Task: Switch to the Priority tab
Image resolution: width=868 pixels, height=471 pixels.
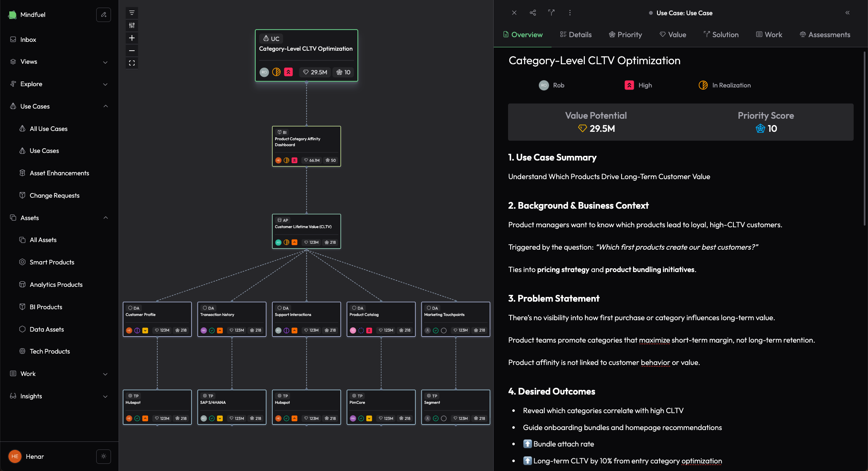Action: pos(625,35)
